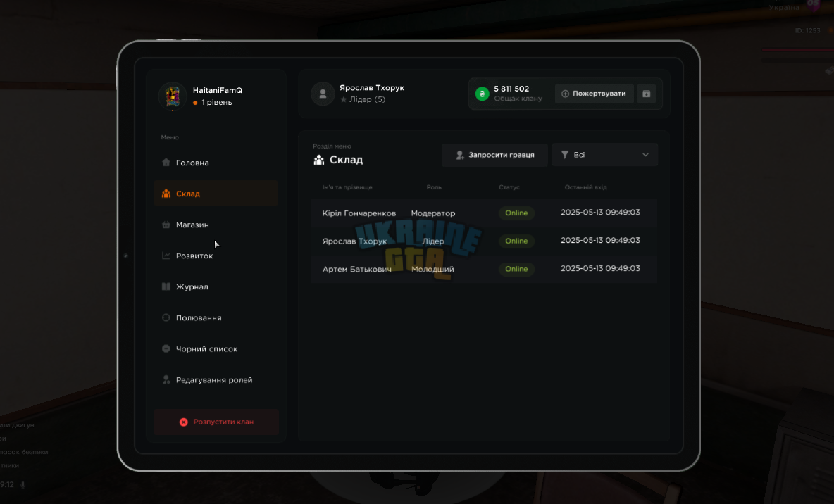Click the chart icon beside Розвиток
The image size is (834, 504).
166,256
